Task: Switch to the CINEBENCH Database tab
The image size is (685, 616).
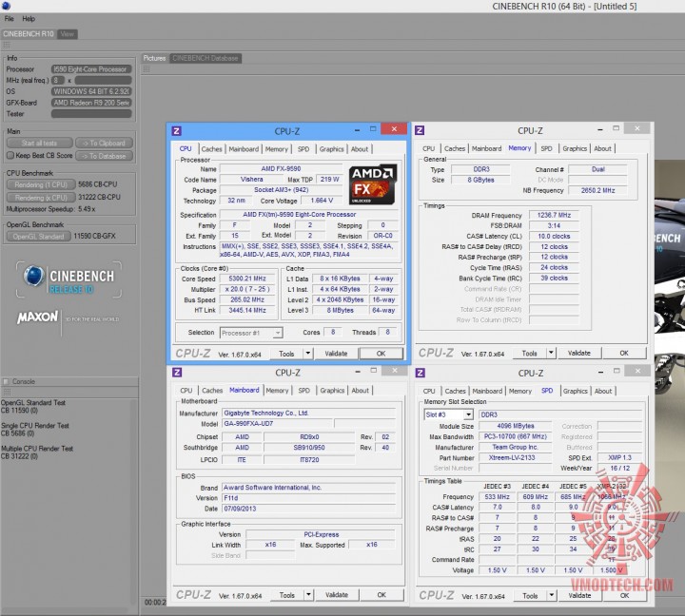Action: [x=205, y=58]
